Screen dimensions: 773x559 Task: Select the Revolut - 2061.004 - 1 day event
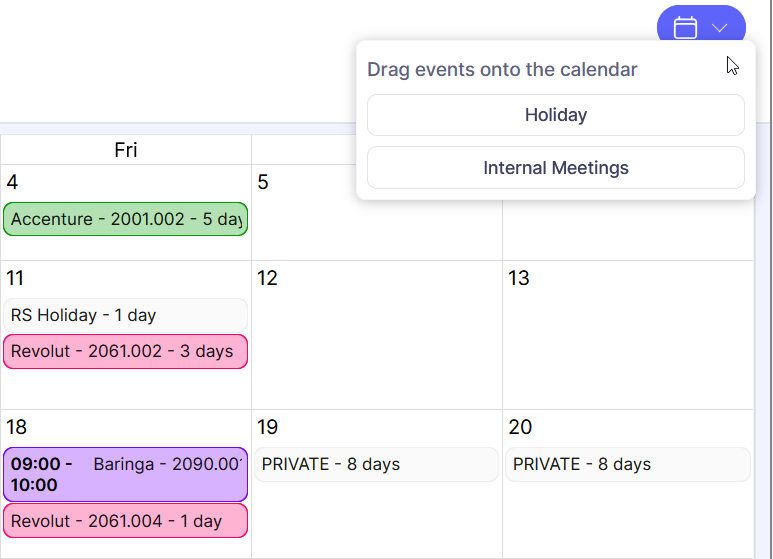coord(125,521)
